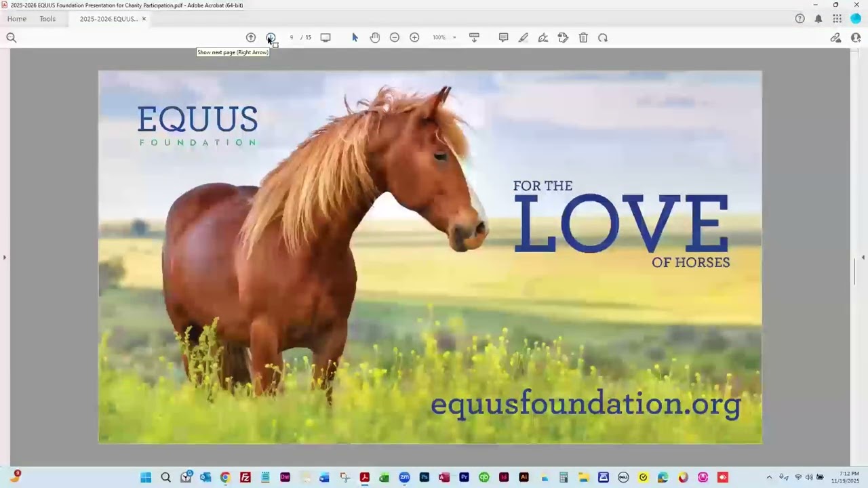The height and width of the screenshot is (488, 868).
Task: Rotate the page with the circular arrow
Action: tap(603, 37)
